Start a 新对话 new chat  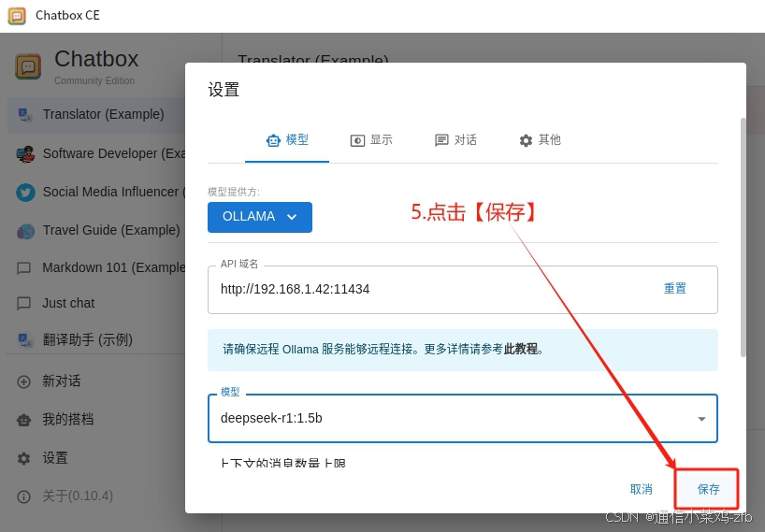click(96, 381)
